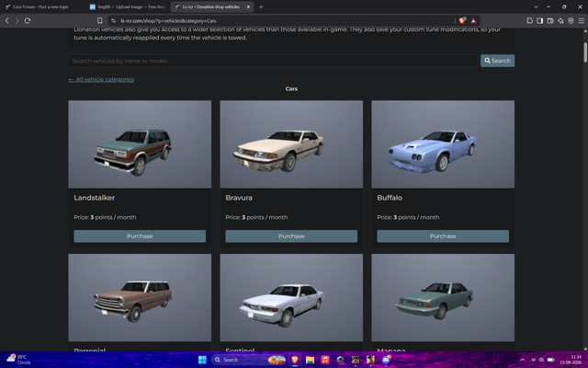Screen dimensions: 588x368
Task: Purchase the Bravura vehicle
Action: point(291,236)
